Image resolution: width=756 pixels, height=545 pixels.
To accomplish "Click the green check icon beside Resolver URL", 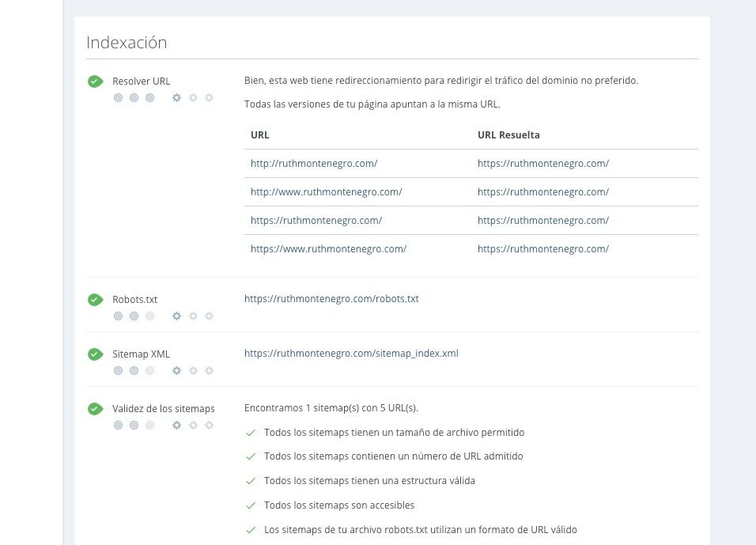I will tap(96, 81).
